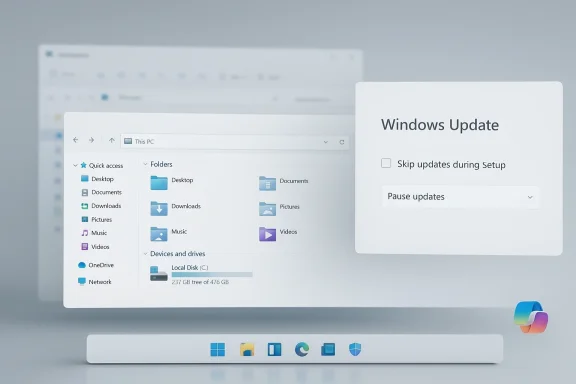Collapse the Quick access tree chevron
The height and width of the screenshot is (384, 576).
click(x=75, y=166)
